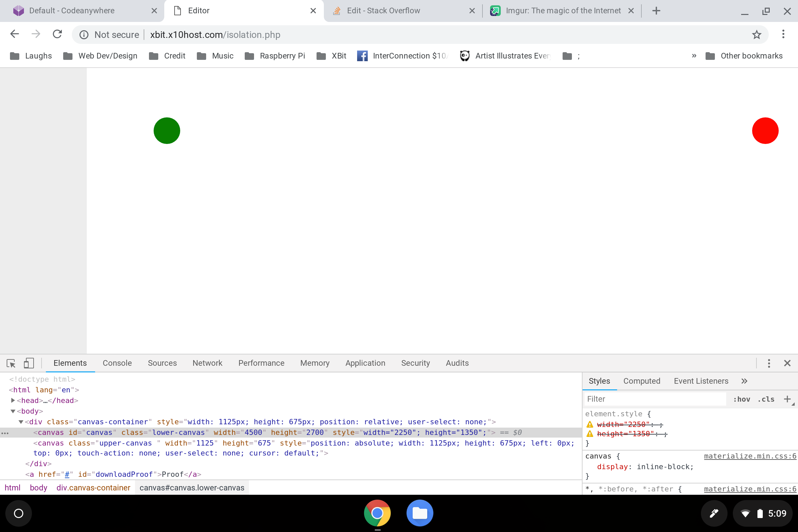Toggle the .cls class editor
Screen dimensions: 798x532
click(x=766, y=399)
